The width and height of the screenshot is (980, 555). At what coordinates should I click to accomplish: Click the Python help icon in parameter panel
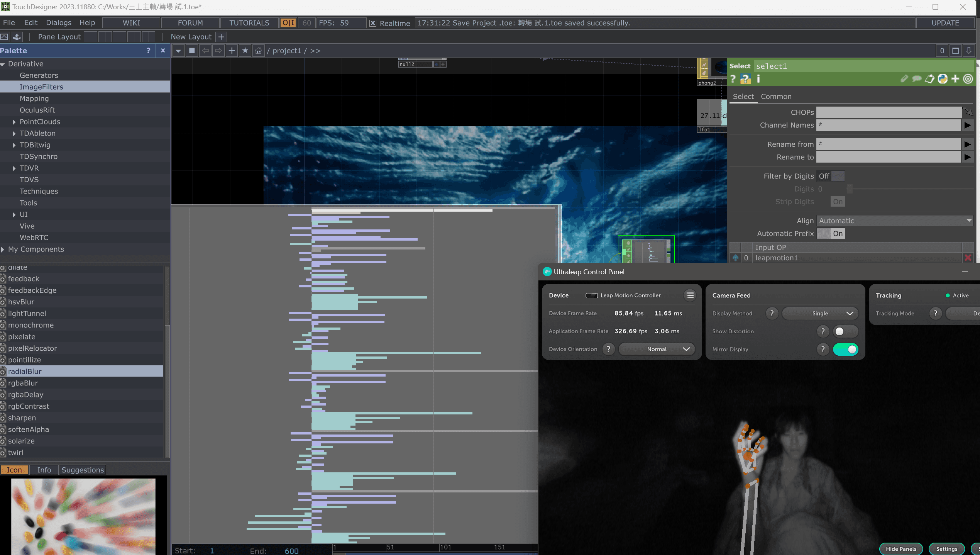coord(745,79)
